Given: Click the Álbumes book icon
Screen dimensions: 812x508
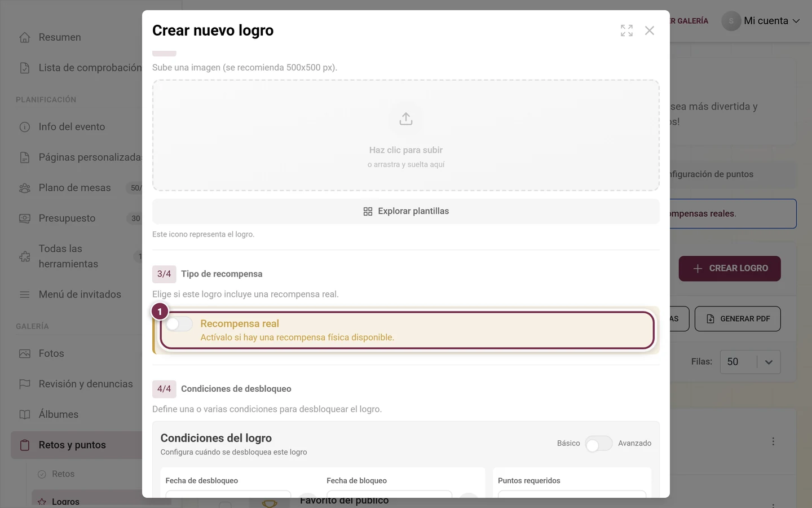Looking at the screenshot, I should [25, 414].
